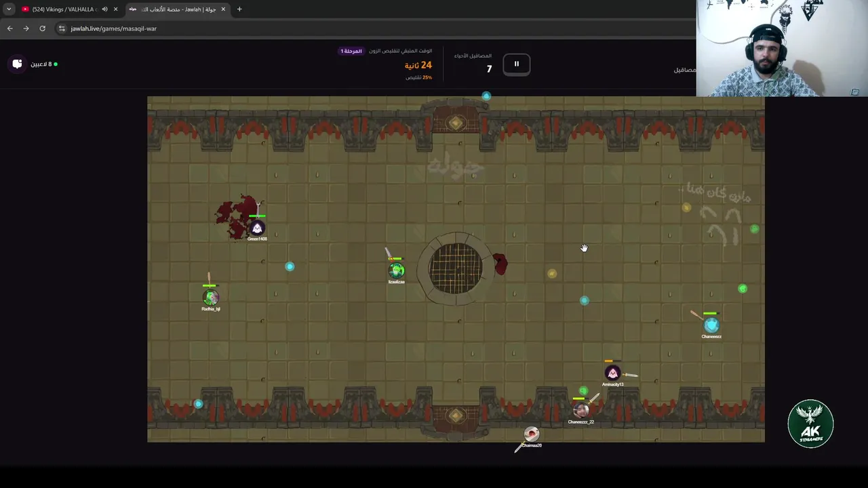
Task: Go forward to the next page
Action: point(26,28)
